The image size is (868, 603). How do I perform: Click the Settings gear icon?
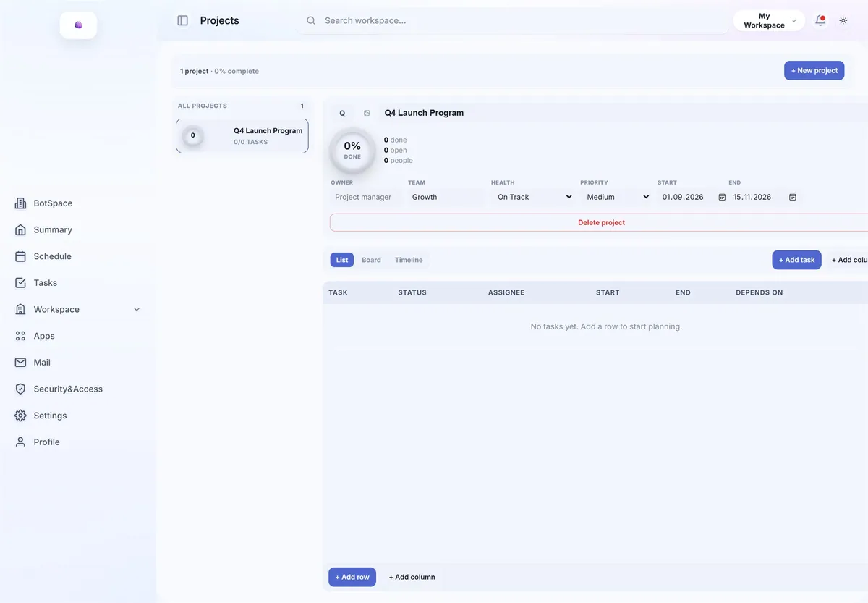click(x=20, y=416)
